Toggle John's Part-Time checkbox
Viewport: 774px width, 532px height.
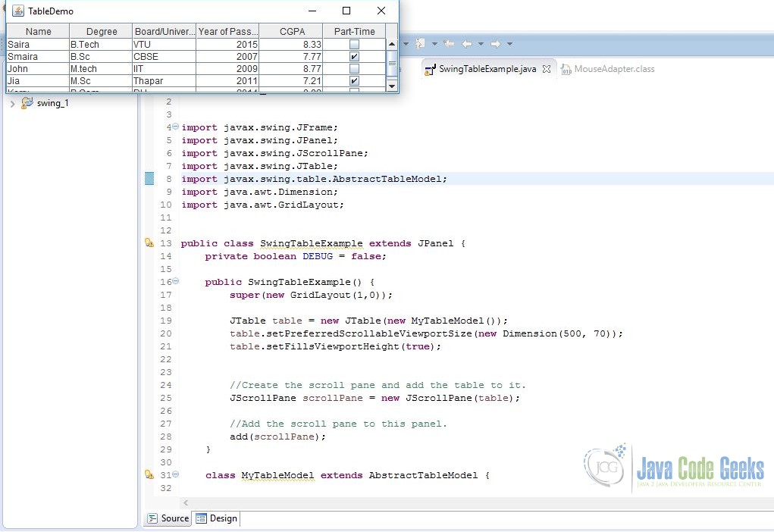pos(354,68)
